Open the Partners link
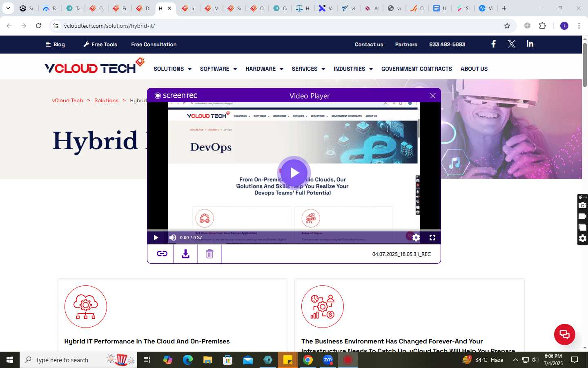588x368 pixels. pyautogui.click(x=406, y=44)
